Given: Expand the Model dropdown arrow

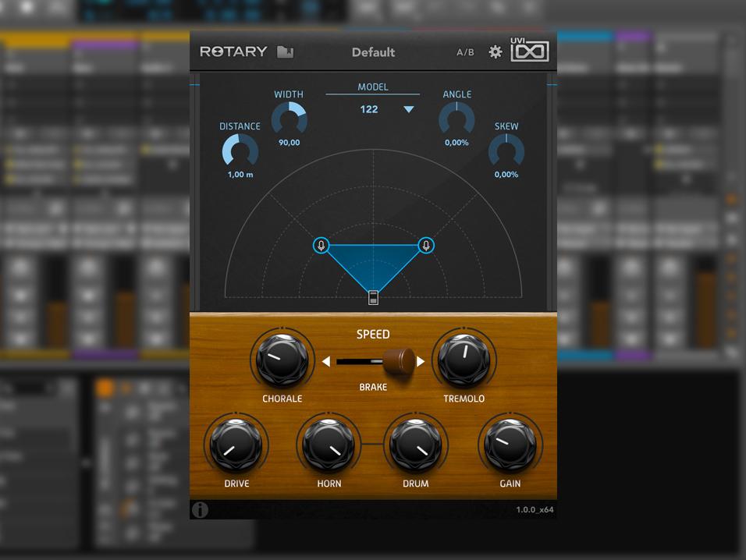Looking at the screenshot, I should (x=408, y=110).
